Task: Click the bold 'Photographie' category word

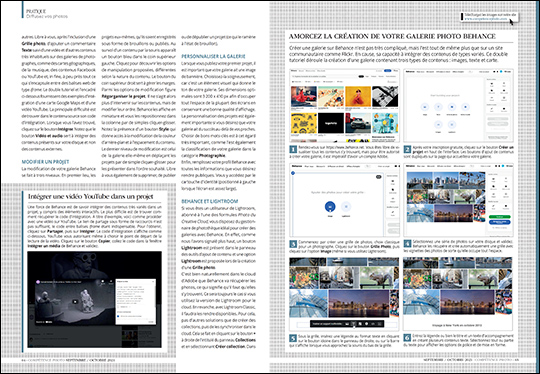Action: pyautogui.click(x=212, y=156)
